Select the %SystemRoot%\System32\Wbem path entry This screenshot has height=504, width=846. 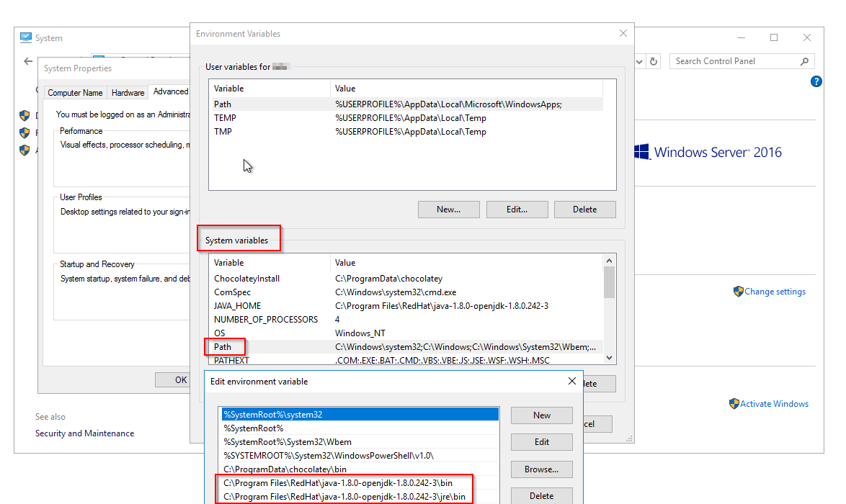[287, 442]
